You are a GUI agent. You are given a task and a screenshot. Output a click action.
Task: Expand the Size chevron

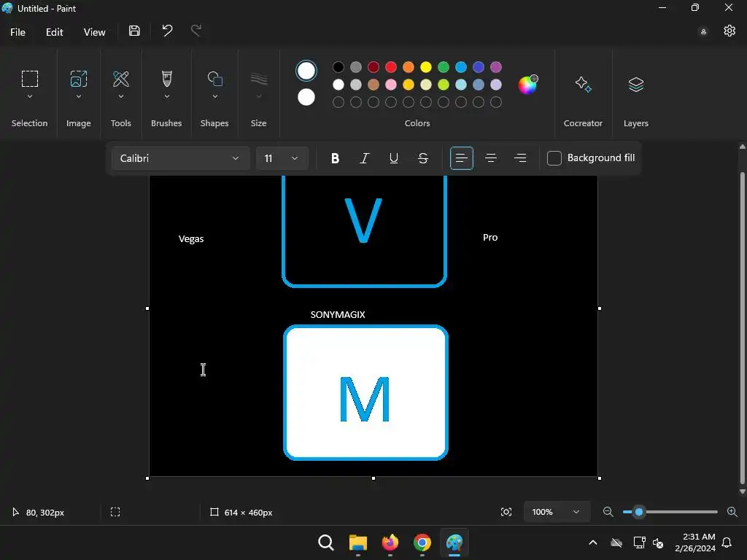tap(259, 97)
